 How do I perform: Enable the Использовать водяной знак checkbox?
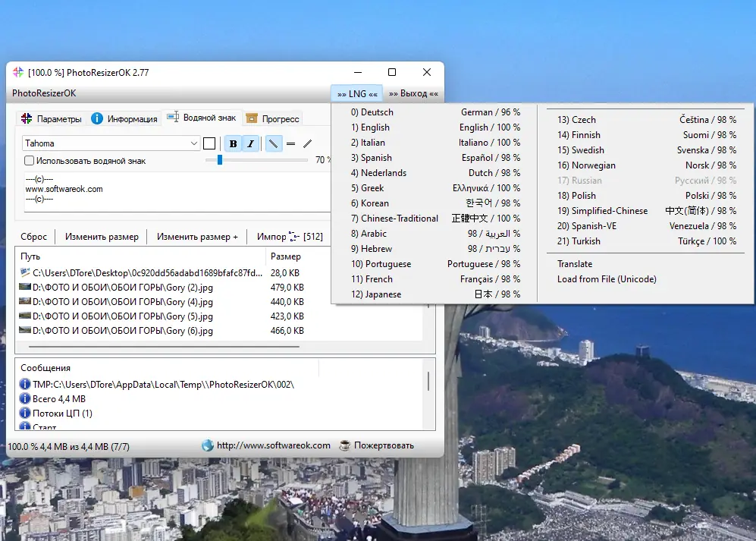pyautogui.click(x=30, y=161)
